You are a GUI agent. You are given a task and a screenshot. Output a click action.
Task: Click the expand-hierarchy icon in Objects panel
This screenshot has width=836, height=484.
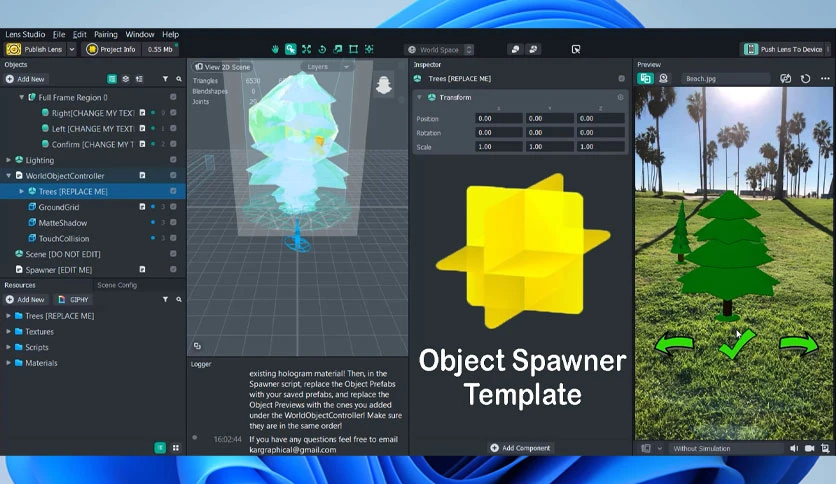tap(139, 79)
